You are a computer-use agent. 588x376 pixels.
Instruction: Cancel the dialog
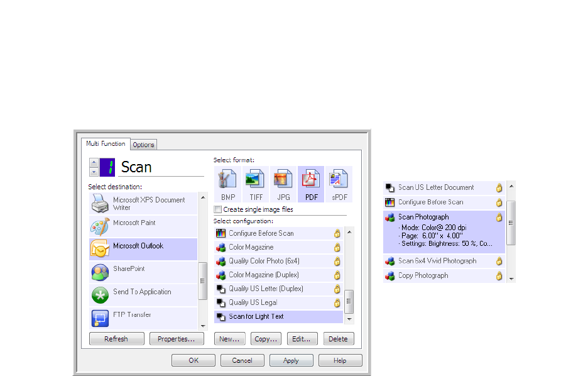(x=242, y=360)
